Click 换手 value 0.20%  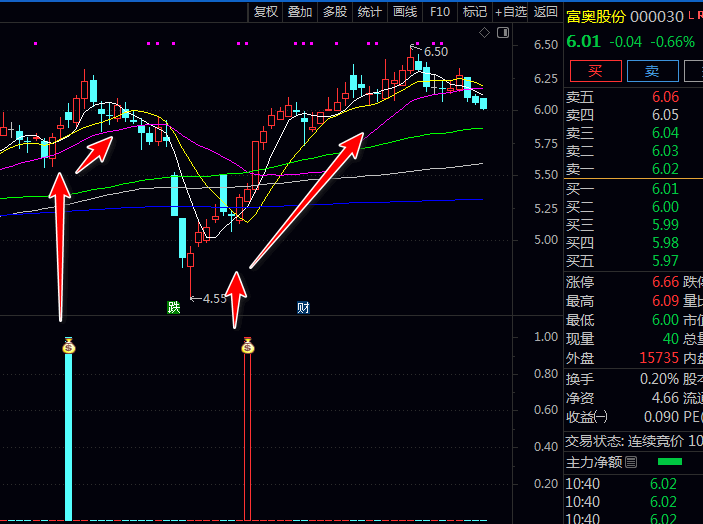point(659,379)
